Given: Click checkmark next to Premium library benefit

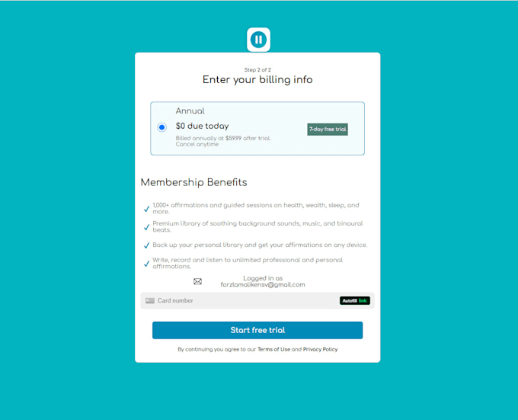Looking at the screenshot, I should tap(147, 227).
